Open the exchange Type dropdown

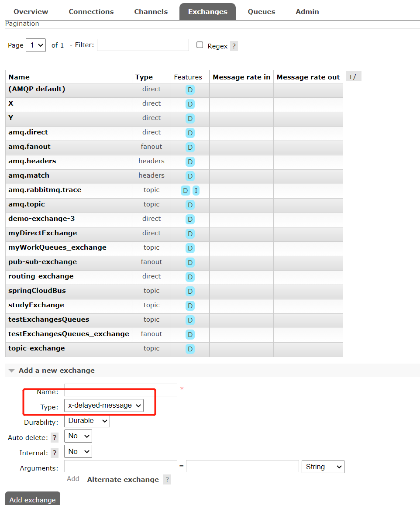click(104, 405)
